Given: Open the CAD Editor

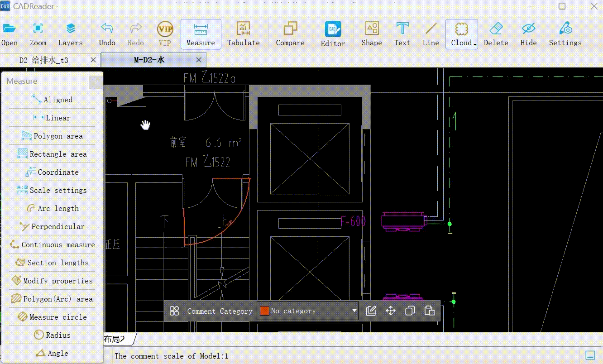Looking at the screenshot, I should coord(333,35).
